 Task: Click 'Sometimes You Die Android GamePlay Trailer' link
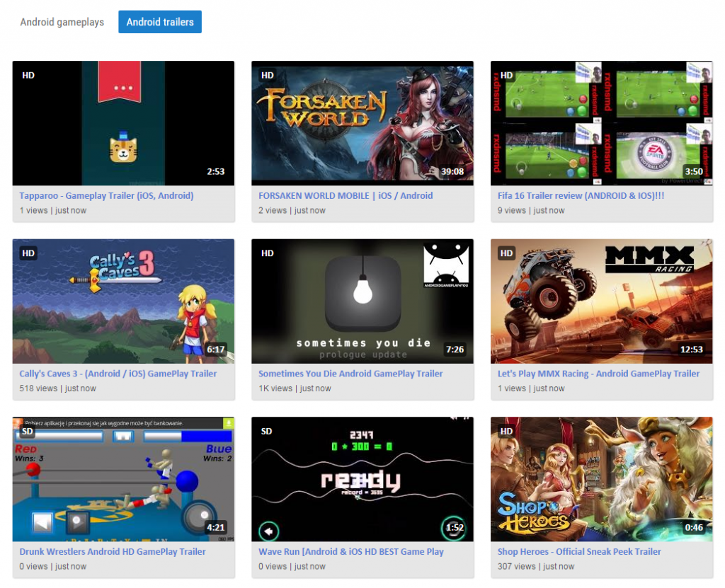(x=350, y=374)
